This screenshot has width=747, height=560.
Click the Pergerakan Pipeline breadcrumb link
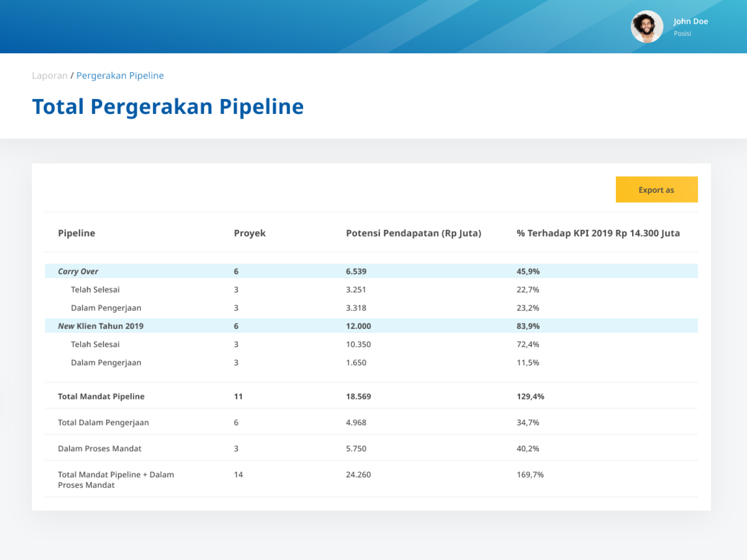tap(120, 76)
